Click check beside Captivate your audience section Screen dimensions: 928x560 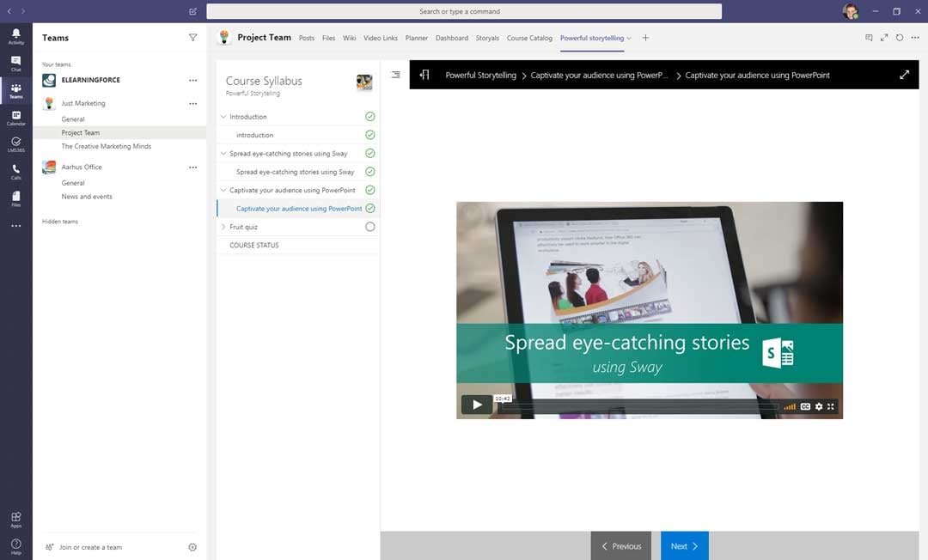click(x=369, y=190)
